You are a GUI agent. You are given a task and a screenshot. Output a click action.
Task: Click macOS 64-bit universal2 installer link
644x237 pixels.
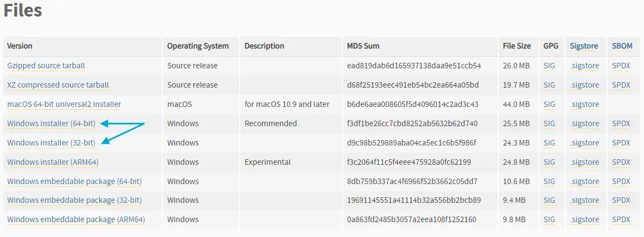click(x=64, y=104)
